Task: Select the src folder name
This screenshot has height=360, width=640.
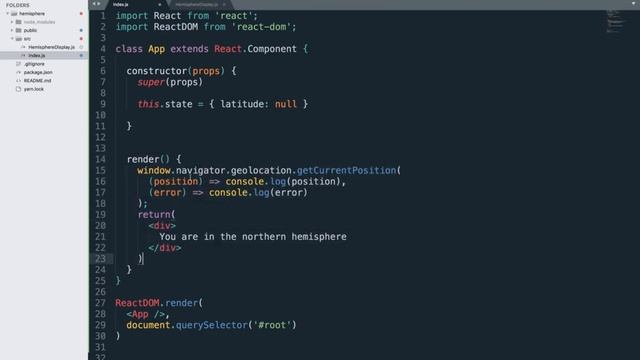Action: (27, 39)
